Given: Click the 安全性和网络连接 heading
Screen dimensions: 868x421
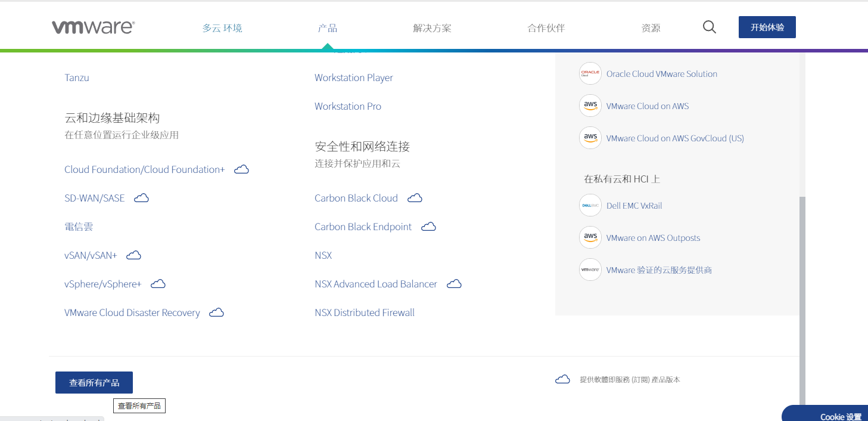Looking at the screenshot, I should 362,147.
